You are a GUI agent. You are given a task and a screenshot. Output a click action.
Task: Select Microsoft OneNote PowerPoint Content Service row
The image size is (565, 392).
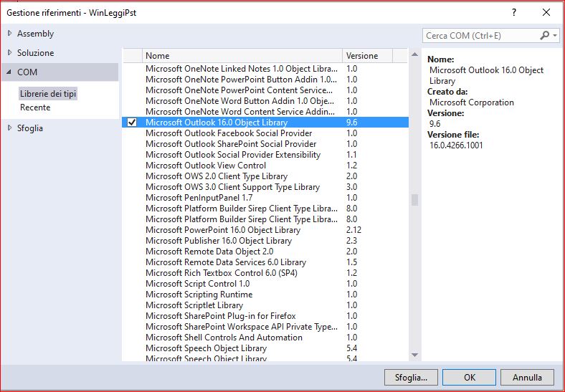(x=265, y=90)
